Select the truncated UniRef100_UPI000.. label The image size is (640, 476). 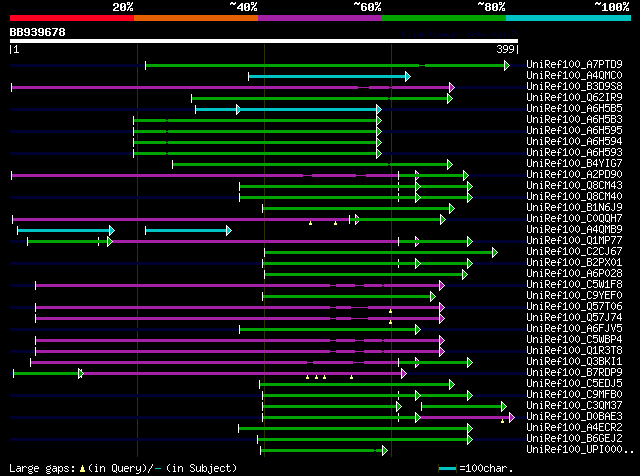580,450
